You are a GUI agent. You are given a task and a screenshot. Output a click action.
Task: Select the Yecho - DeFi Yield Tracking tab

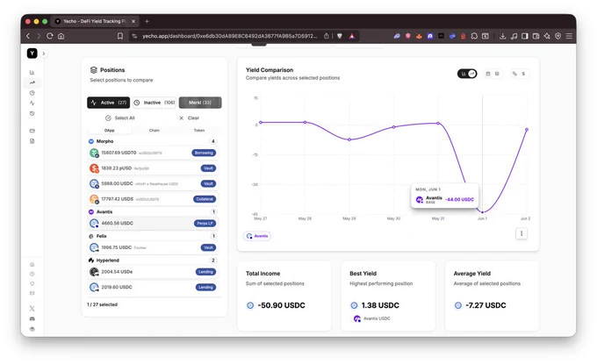(x=95, y=22)
